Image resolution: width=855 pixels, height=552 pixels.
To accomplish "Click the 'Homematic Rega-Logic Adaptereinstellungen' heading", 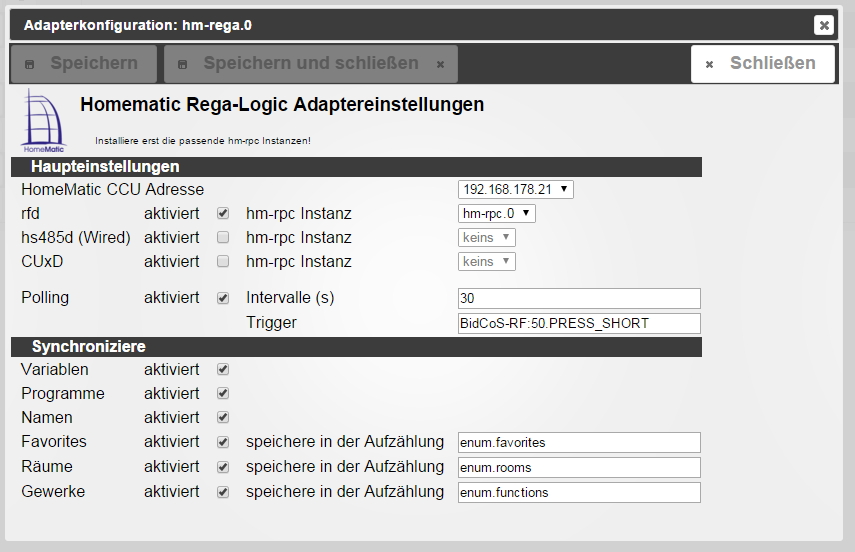I will (x=282, y=104).
